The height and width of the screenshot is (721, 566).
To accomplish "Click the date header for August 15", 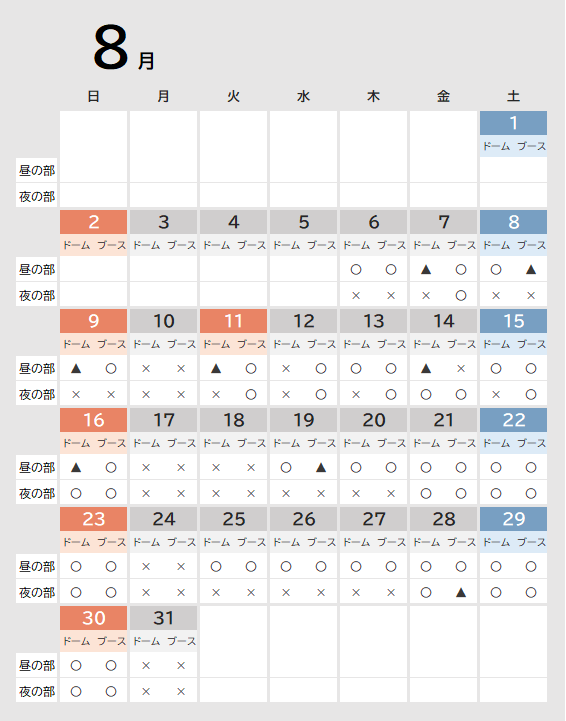I will (514, 321).
